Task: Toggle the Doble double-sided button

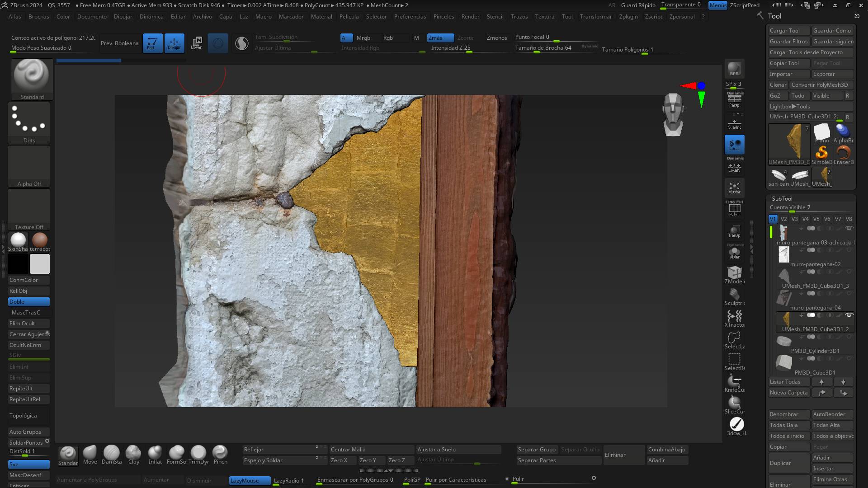Action: 29,302
